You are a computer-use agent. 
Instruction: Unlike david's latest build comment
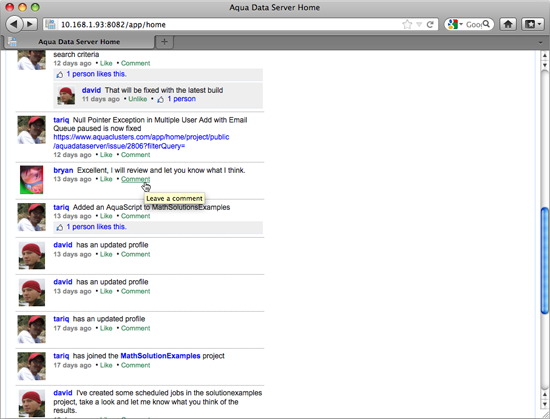(x=138, y=99)
